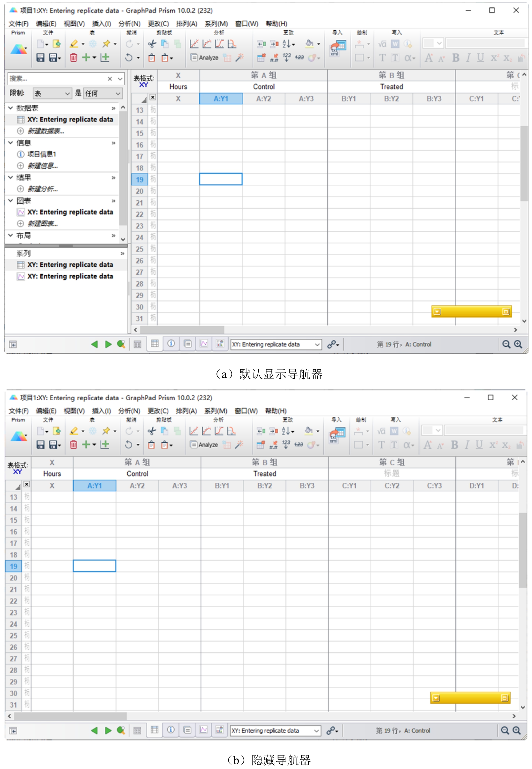
Task: Collapse 图表 section in navigator
Action: 11,200
